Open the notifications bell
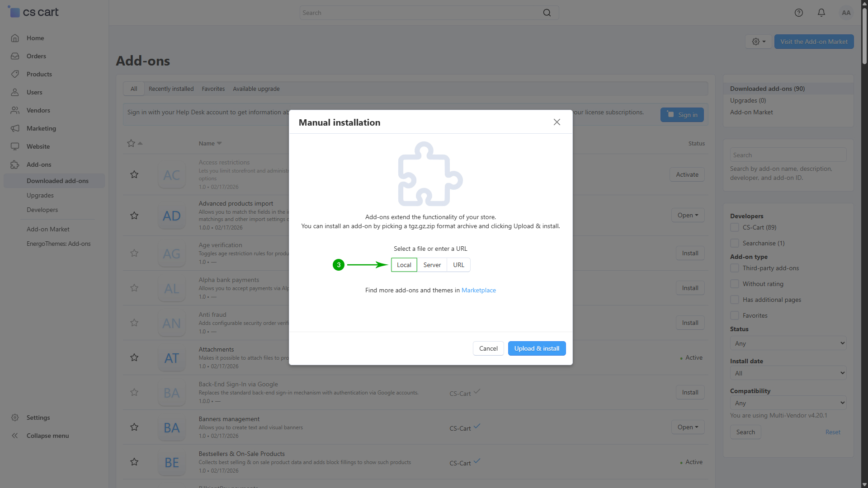Image resolution: width=868 pixels, height=488 pixels. click(x=821, y=13)
